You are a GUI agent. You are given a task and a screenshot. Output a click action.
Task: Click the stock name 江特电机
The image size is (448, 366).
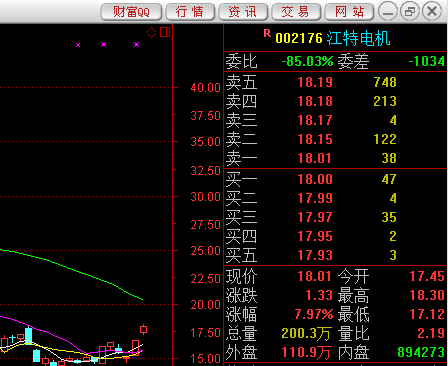click(358, 38)
